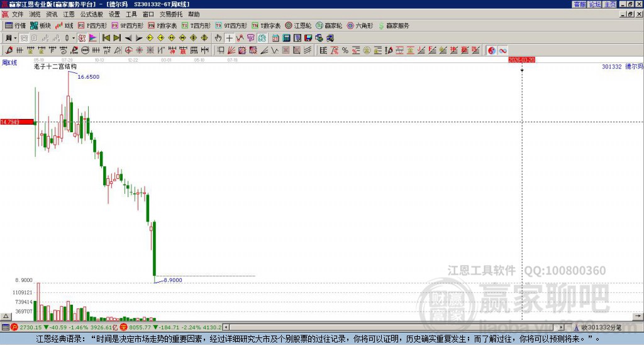Toggle the crosshair cursor tool
This screenshot has height=345, width=644.
pyautogui.click(x=229, y=38)
